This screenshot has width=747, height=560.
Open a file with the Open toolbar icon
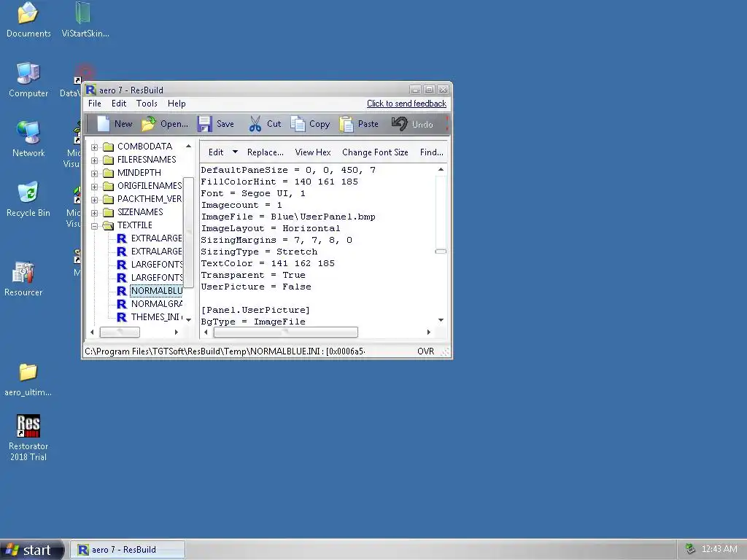pyautogui.click(x=148, y=124)
